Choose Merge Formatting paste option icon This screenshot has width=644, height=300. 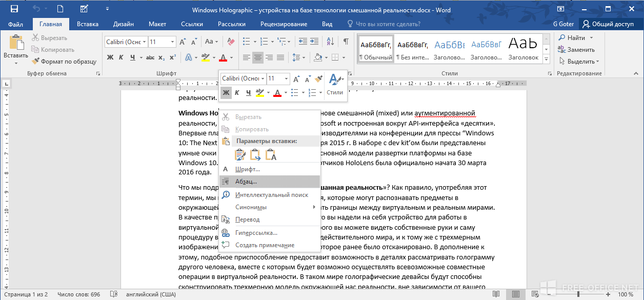(x=255, y=154)
